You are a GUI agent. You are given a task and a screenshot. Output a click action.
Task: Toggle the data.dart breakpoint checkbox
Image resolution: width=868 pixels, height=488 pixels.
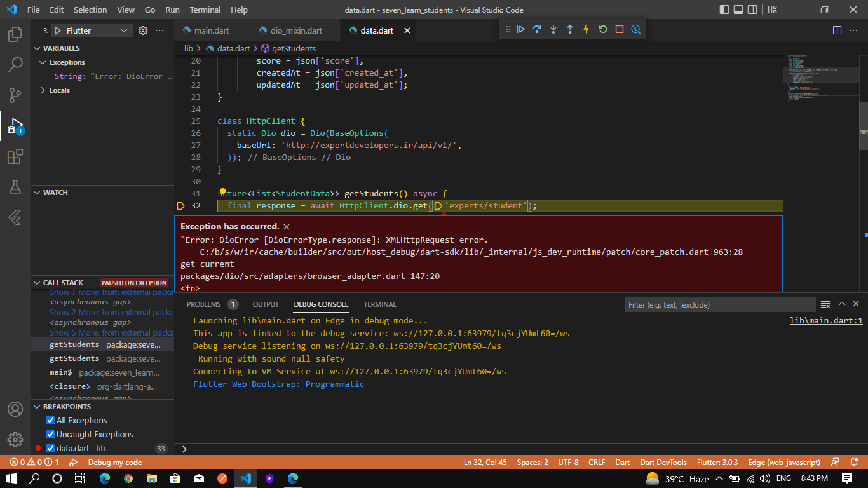point(51,449)
